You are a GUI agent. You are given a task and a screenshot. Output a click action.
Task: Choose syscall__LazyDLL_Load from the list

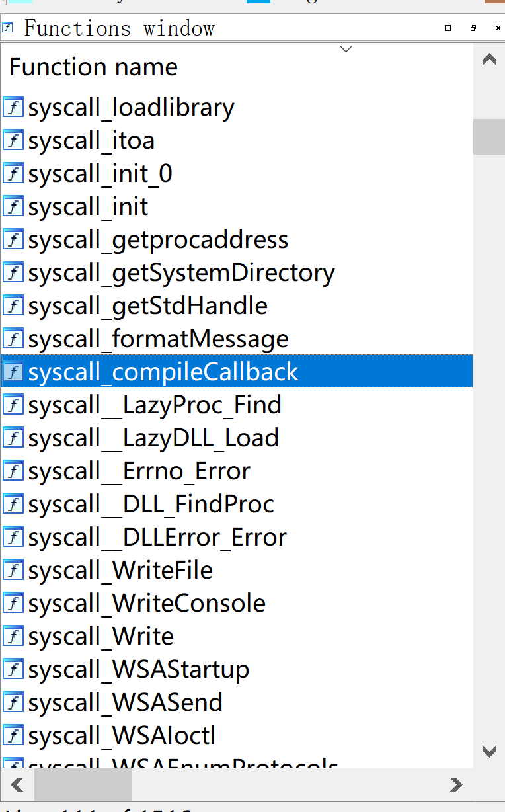(x=237, y=438)
